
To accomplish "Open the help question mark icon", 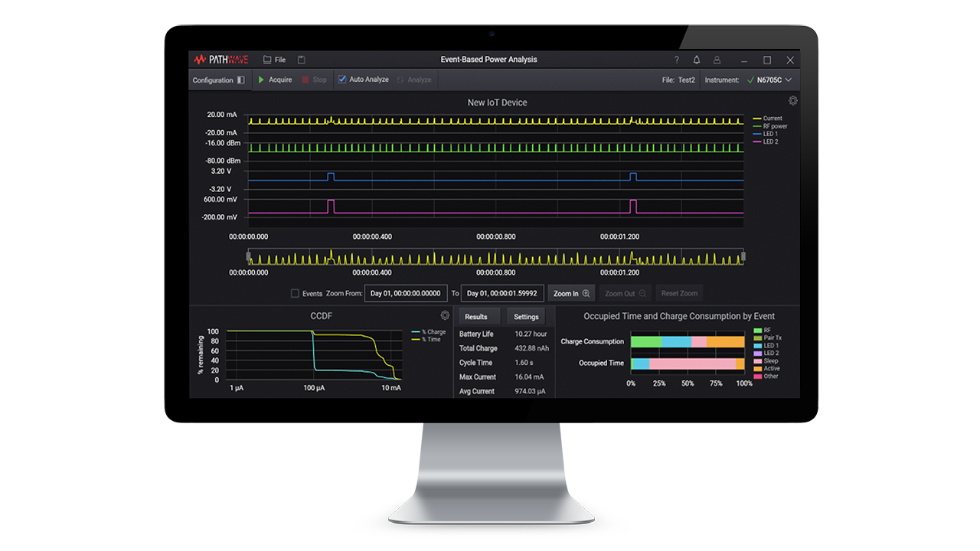I will coord(676,60).
